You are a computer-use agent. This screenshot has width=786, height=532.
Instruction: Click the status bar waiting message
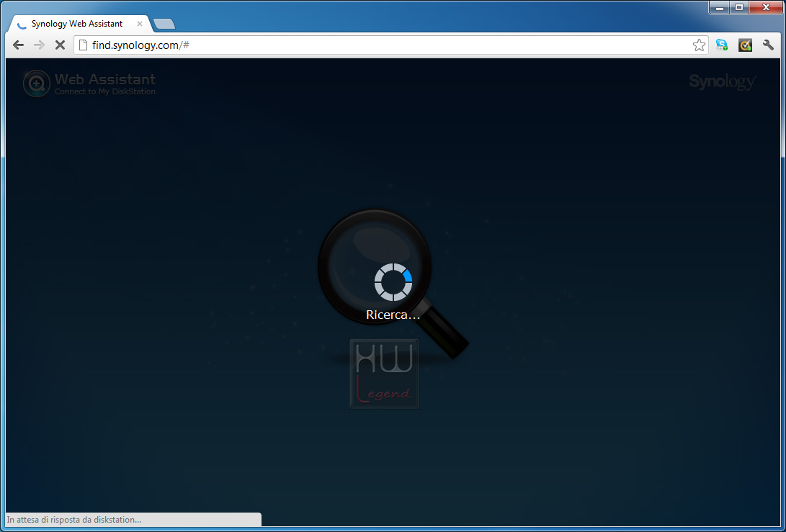point(74,520)
